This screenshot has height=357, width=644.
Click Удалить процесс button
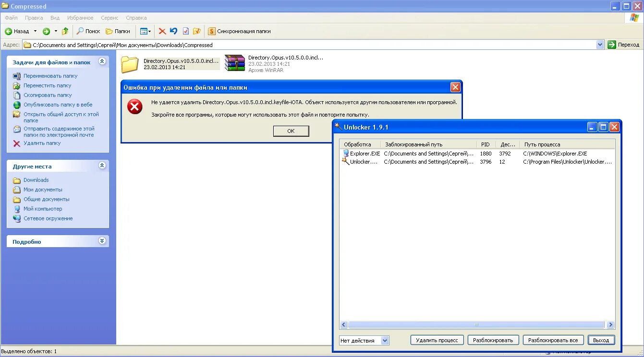437,340
